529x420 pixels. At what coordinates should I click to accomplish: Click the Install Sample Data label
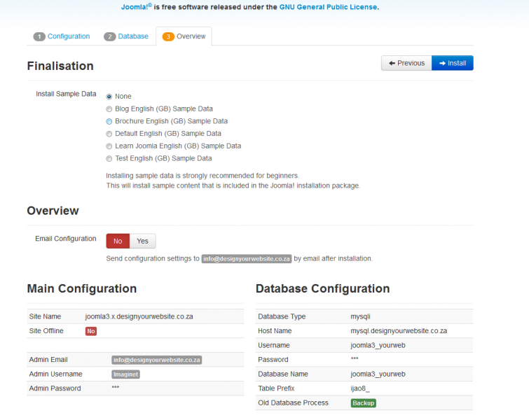click(x=66, y=94)
